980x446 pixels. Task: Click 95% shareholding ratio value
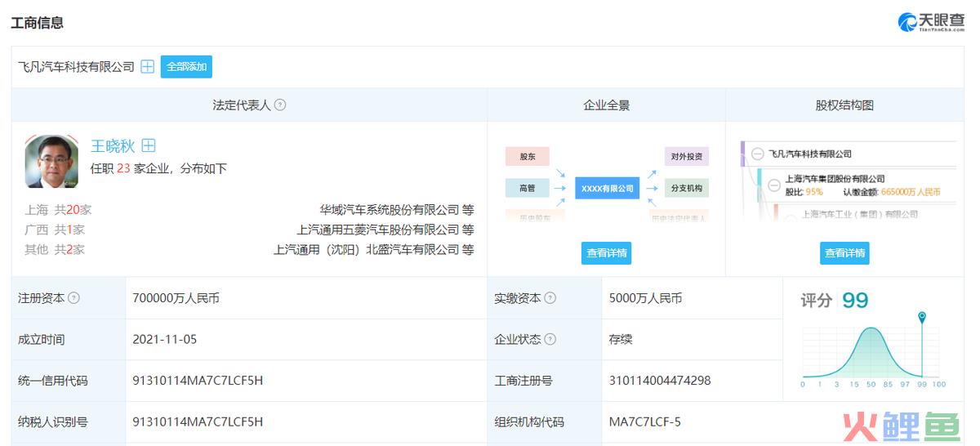coord(814,192)
